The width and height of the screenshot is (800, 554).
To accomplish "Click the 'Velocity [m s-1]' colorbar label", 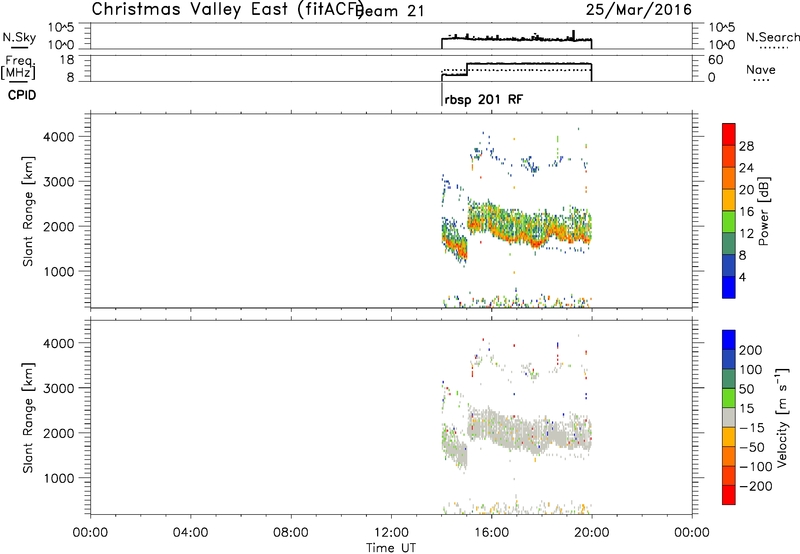I will (x=782, y=417).
